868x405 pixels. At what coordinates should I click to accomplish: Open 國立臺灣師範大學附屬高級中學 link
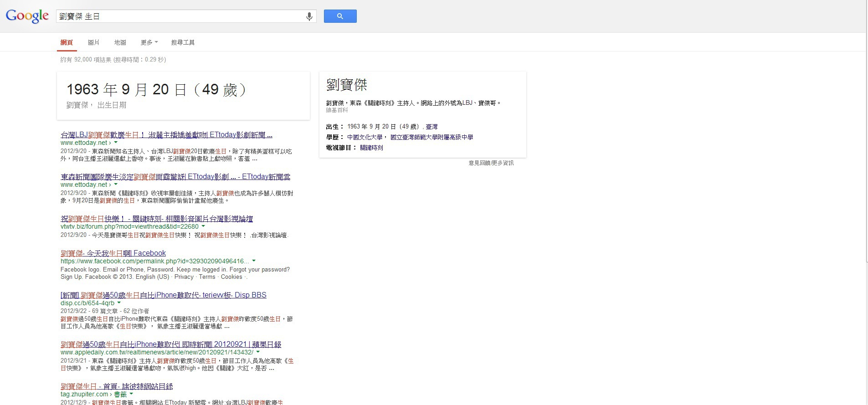431,137
